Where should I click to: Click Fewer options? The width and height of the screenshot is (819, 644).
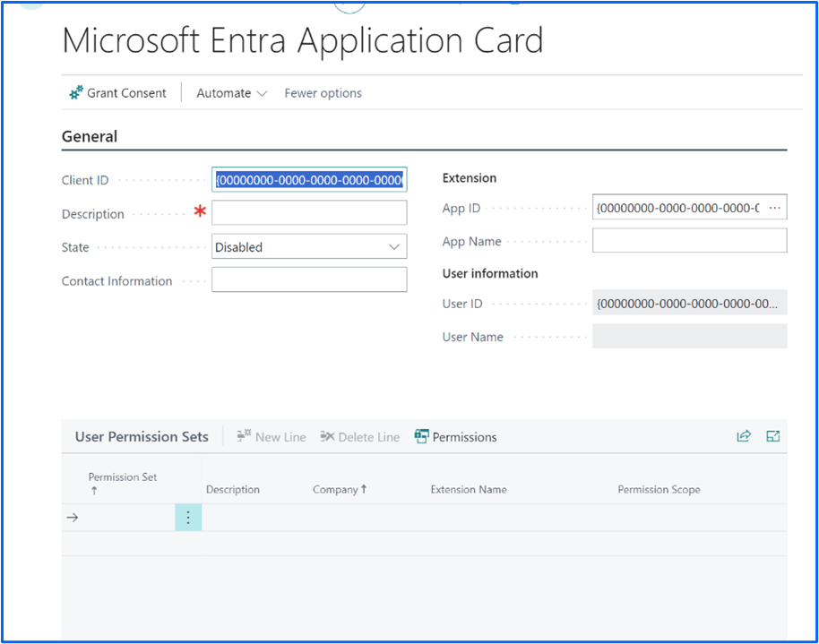(x=323, y=93)
